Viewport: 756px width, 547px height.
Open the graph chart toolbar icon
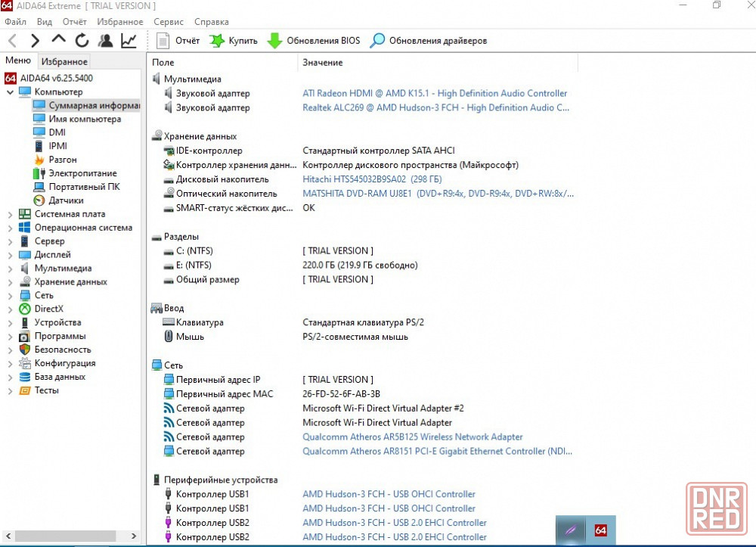129,40
